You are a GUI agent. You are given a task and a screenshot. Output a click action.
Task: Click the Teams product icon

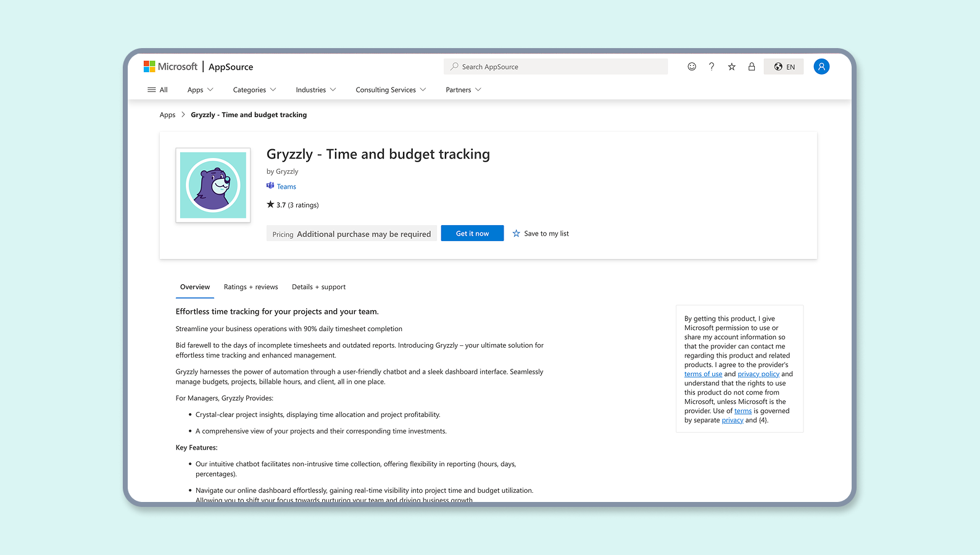[270, 186]
